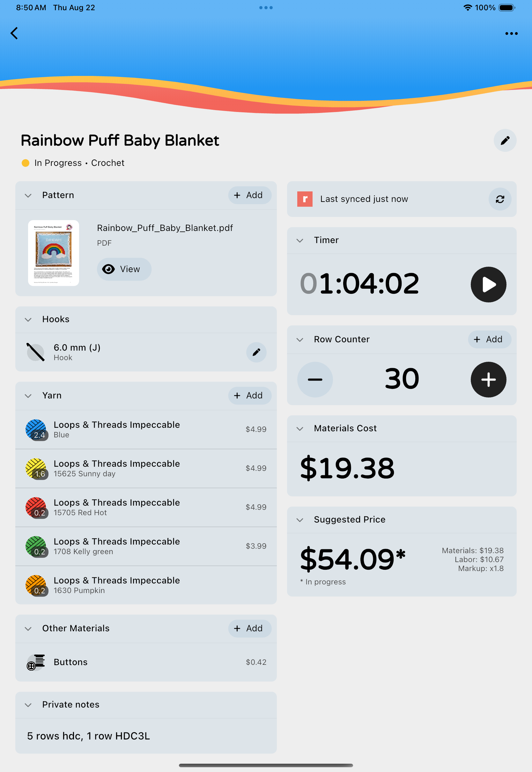Collapse the Pattern section
The image size is (532, 772).
28,195
